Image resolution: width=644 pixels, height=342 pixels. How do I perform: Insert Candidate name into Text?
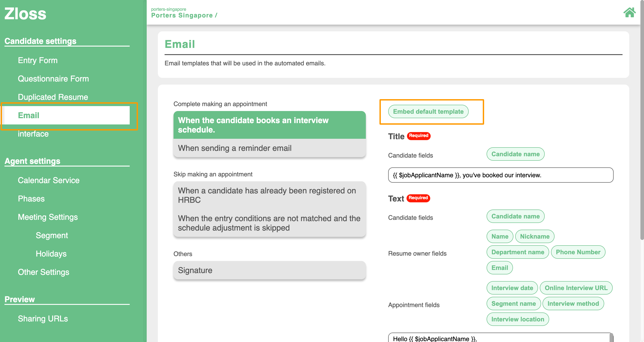click(515, 216)
